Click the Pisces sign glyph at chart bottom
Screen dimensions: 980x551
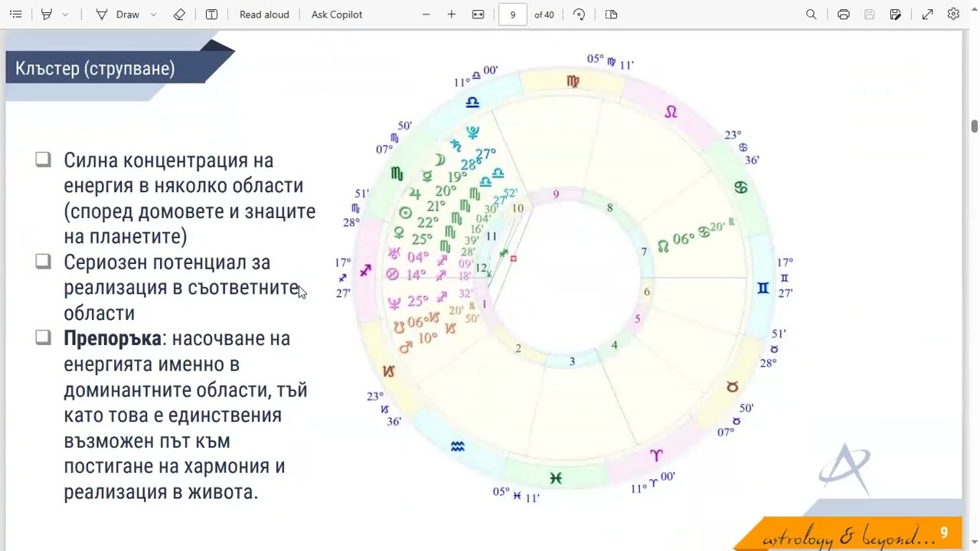[x=555, y=478]
